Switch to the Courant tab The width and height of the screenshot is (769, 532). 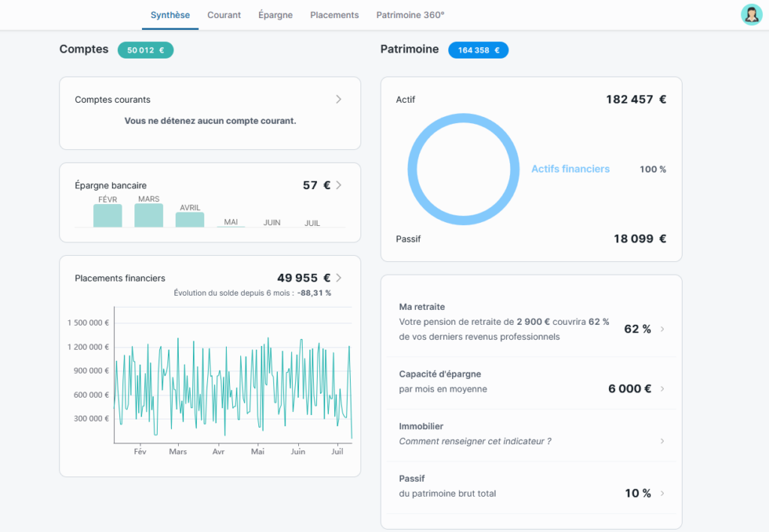224,15
